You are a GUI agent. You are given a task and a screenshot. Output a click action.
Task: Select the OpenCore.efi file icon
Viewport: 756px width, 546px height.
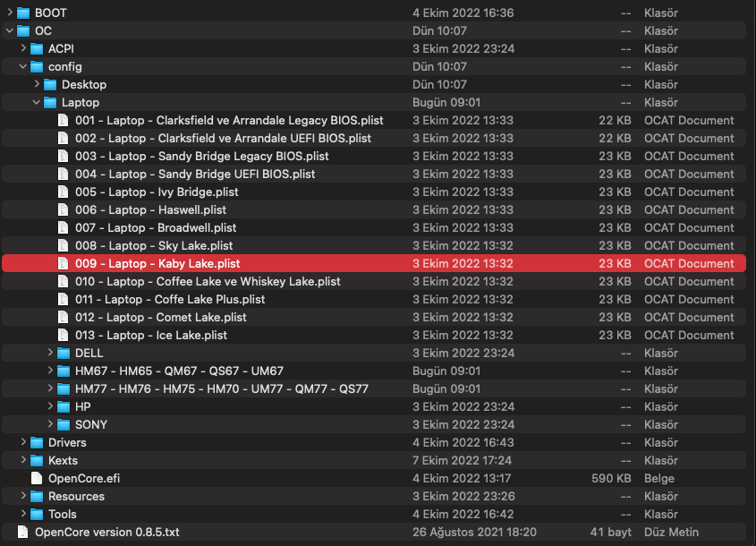(37, 478)
